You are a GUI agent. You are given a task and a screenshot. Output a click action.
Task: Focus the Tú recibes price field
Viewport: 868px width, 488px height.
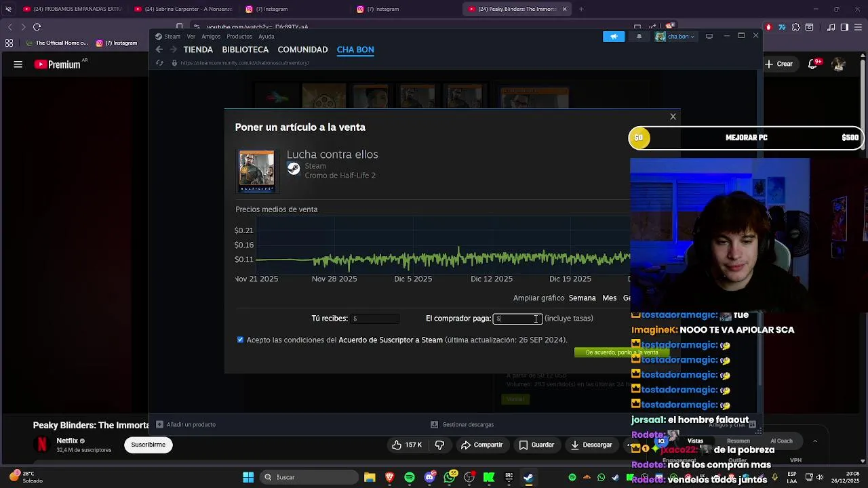click(x=374, y=319)
